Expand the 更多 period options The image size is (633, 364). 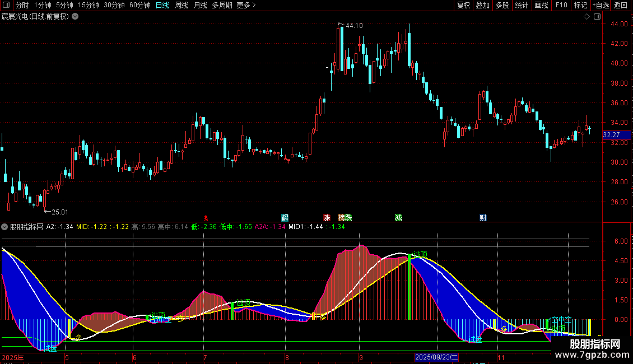[246, 6]
